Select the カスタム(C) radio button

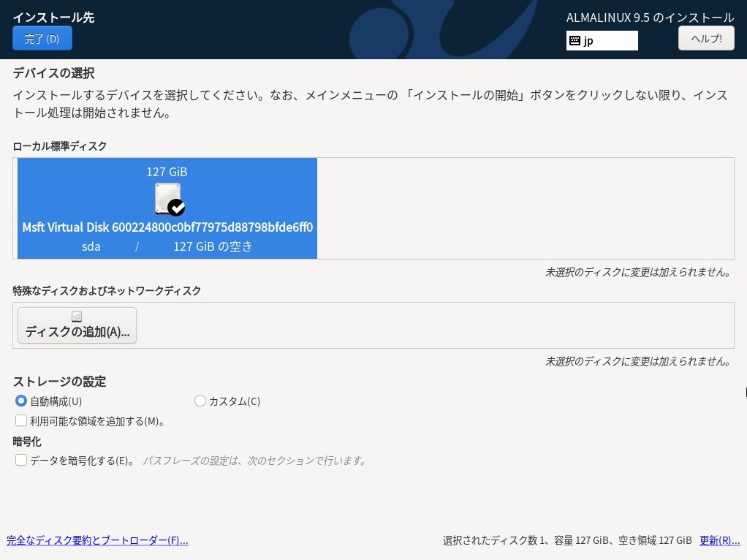[x=200, y=401]
